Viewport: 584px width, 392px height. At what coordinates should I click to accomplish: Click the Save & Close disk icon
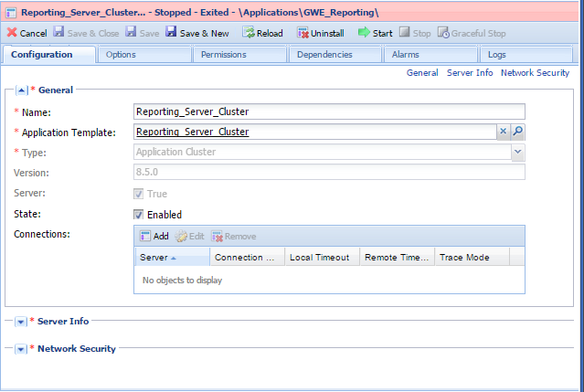tap(58, 32)
